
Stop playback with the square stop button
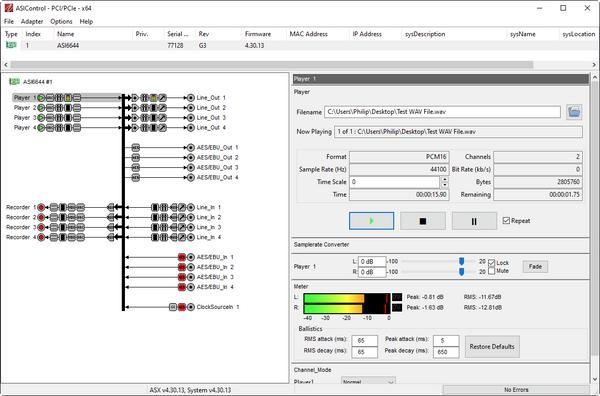coord(423,221)
